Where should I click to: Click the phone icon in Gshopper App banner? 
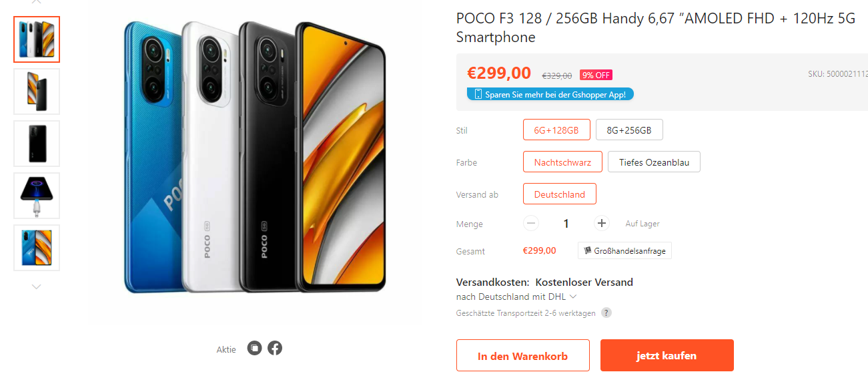pyautogui.click(x=478, y=94)
